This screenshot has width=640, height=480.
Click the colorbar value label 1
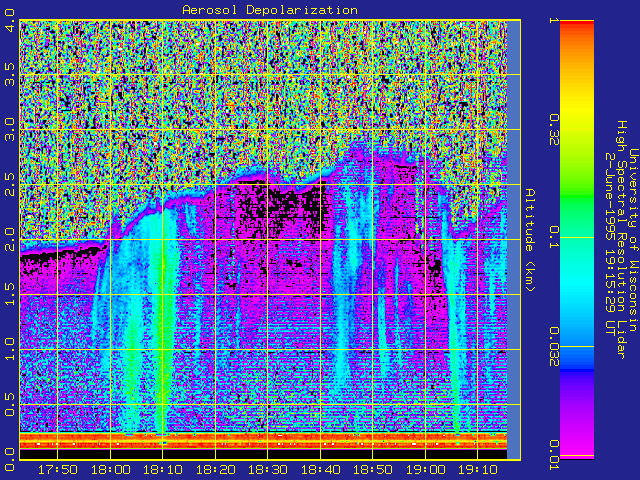(x=553, y=20)
